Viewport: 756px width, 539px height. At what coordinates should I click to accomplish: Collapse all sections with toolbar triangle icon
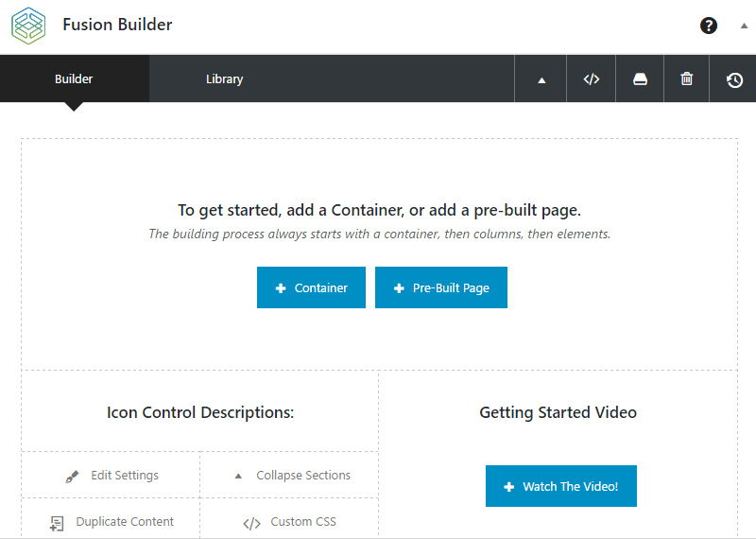[x=541, y=79]
